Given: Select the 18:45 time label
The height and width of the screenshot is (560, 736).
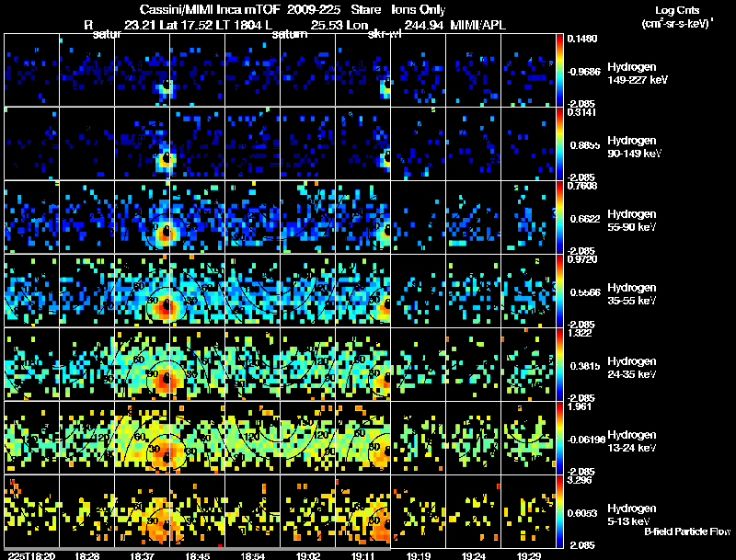Looking at the screenshot, I should click(x=197, y=555).
